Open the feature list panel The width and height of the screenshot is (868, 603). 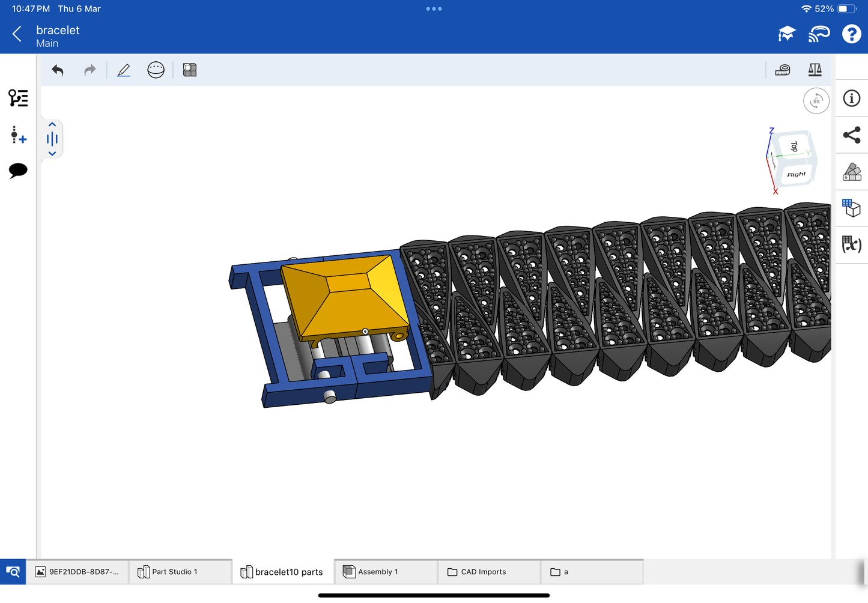pos(18,98)
